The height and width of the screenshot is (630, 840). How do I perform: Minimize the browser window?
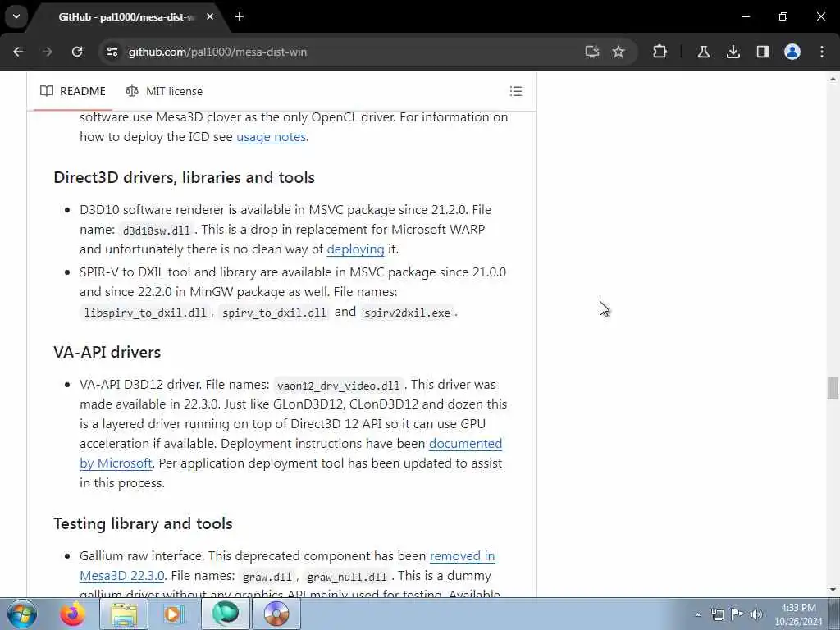tap(745, 16)
